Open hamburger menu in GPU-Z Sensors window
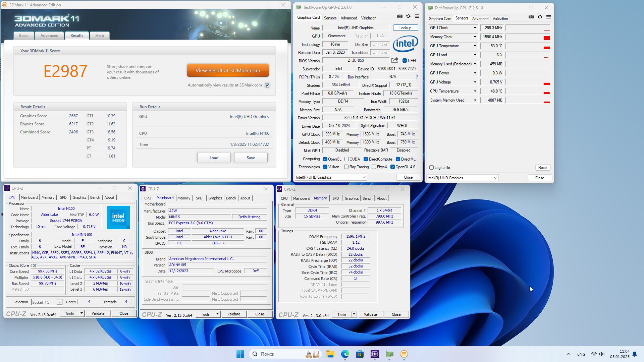The image size is (644, 362). [548, 17]
